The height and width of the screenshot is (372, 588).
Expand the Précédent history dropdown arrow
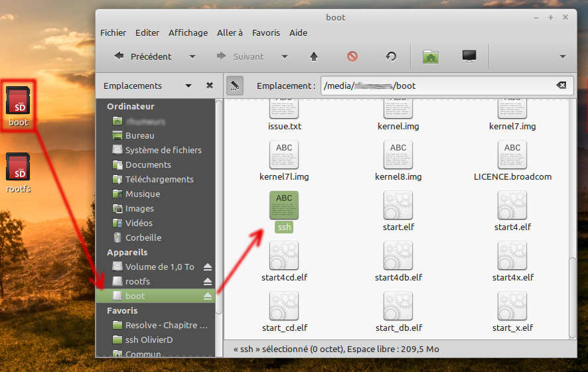(192, 56)
